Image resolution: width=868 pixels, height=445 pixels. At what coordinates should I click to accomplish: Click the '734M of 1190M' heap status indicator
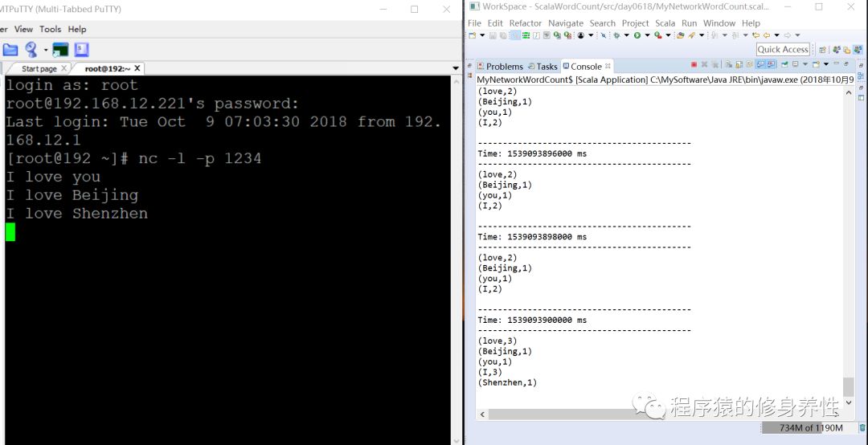click(x=810, y=428)
